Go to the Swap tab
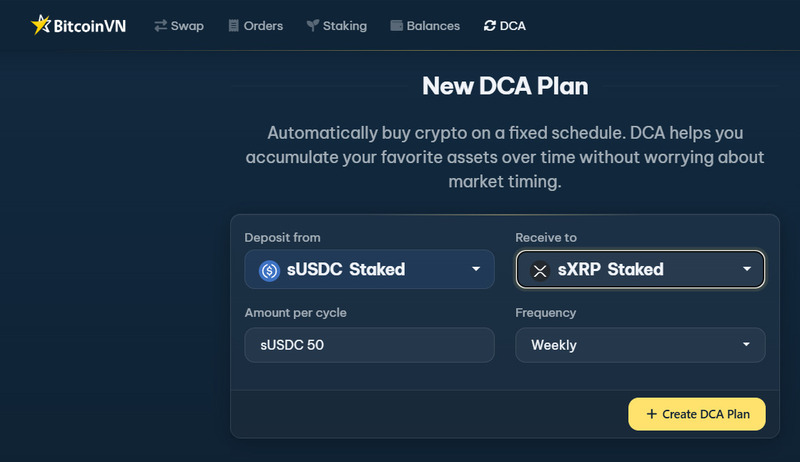 click(187, 26)
